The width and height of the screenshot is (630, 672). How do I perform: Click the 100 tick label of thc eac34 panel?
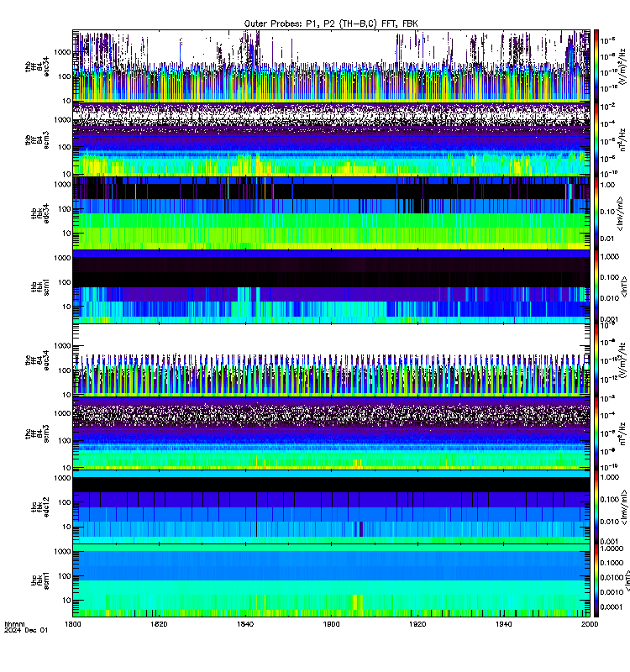pos(65,370)
